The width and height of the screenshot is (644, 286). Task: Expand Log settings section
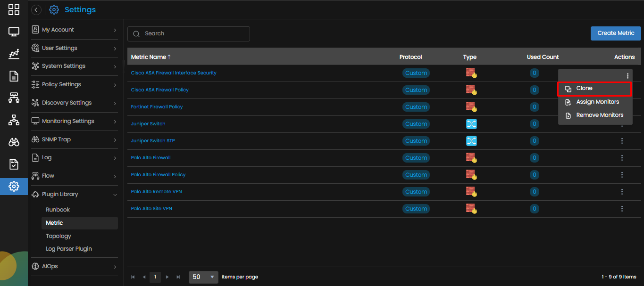(74, 157)
